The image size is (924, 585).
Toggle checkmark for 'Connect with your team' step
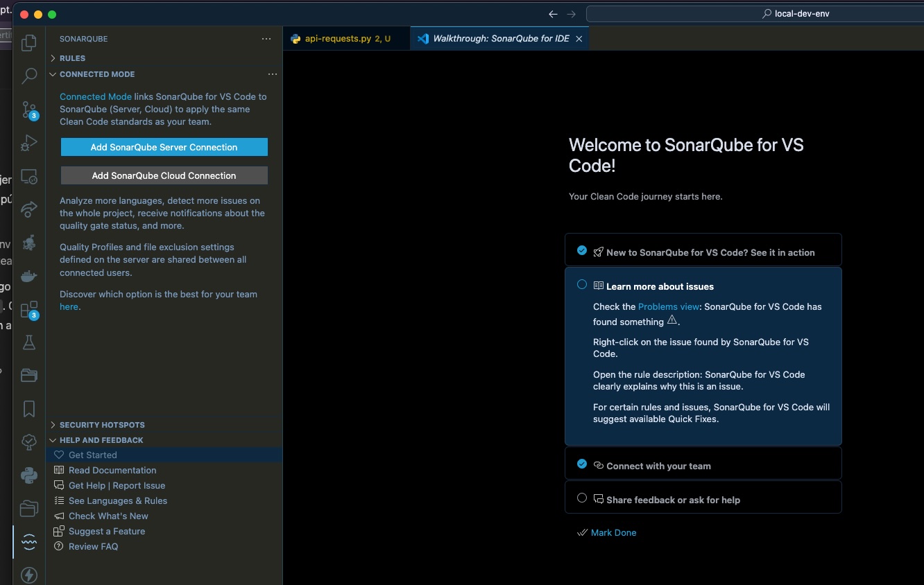[582, 464]
